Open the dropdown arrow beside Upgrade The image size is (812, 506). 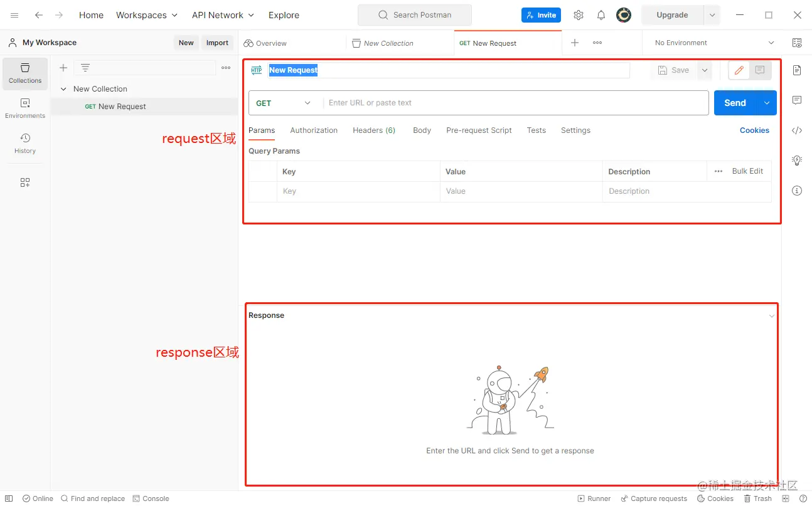click(x=712, y=15)
